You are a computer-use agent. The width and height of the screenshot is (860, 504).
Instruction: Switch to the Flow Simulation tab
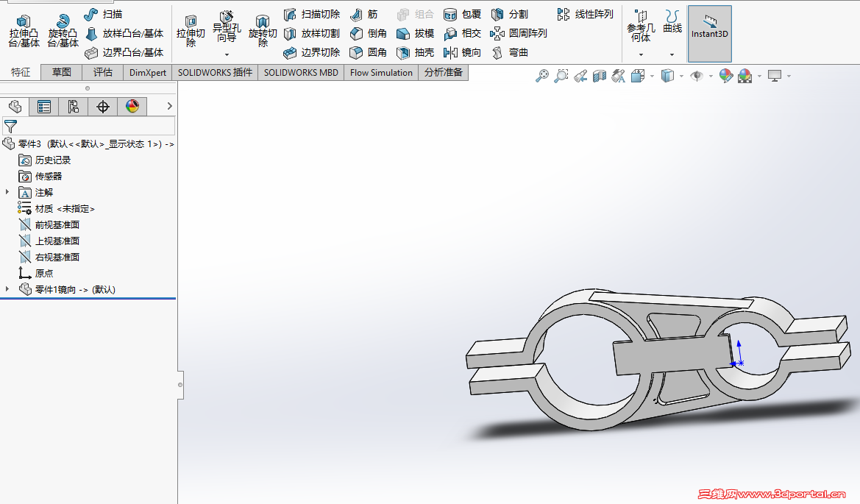coord(381,72)
